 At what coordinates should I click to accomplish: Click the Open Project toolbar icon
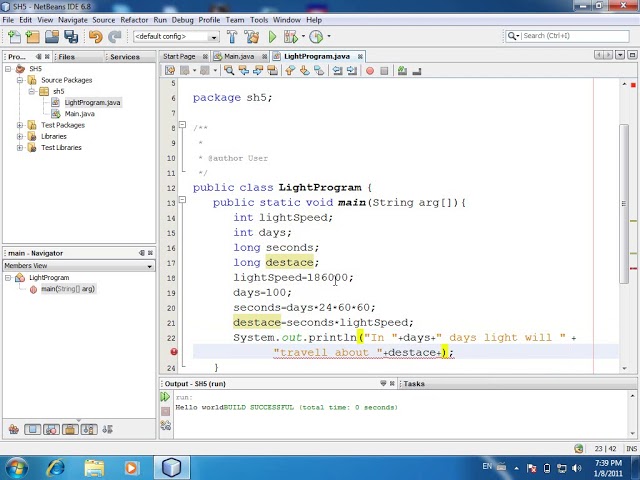click(52, 37)
